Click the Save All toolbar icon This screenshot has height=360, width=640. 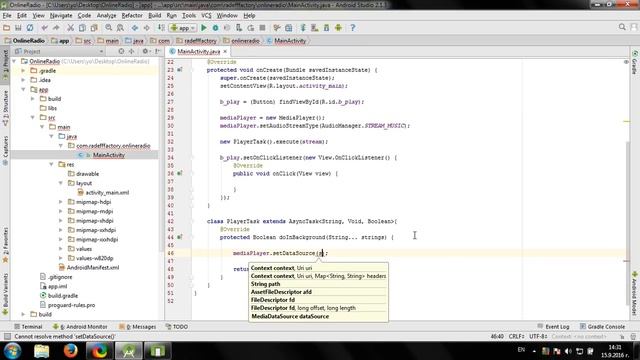18,28
